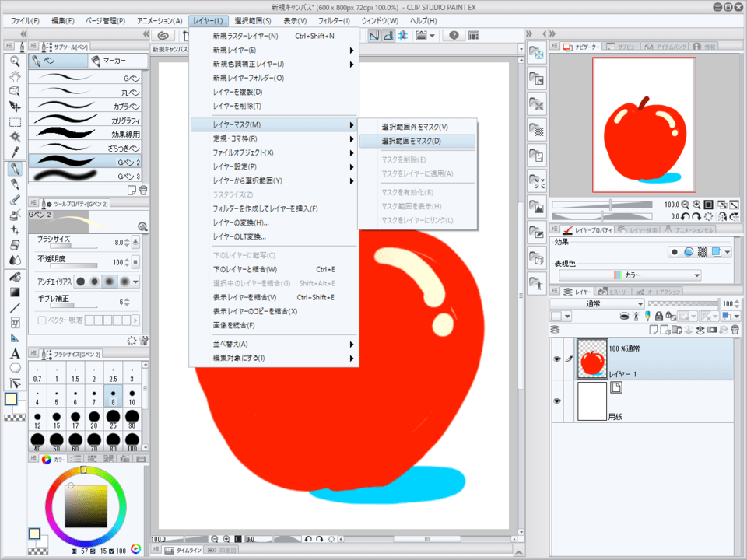Select the frame border tool icon

coord(15,323)
